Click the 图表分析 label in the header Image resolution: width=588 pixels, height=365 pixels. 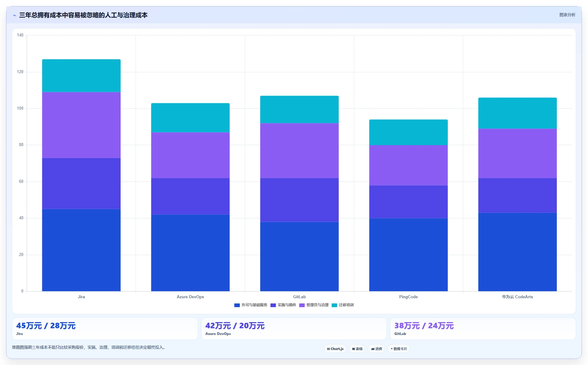coord(567,15)
